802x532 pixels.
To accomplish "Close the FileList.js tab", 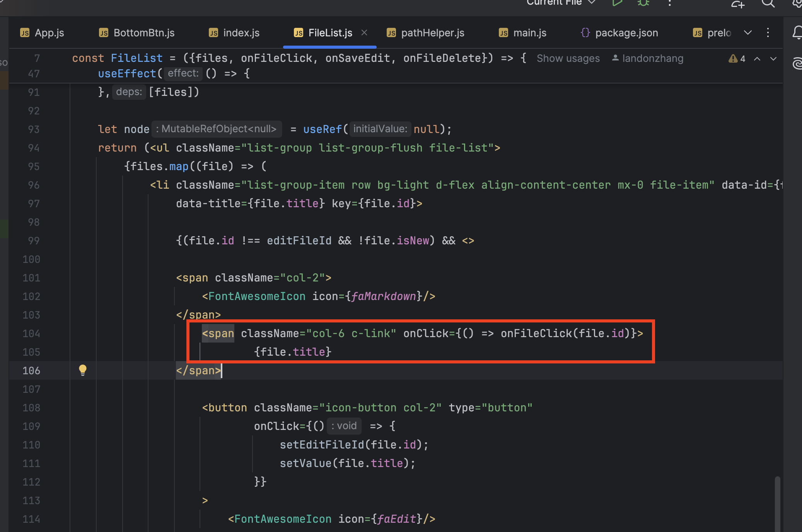I will 364,32.
